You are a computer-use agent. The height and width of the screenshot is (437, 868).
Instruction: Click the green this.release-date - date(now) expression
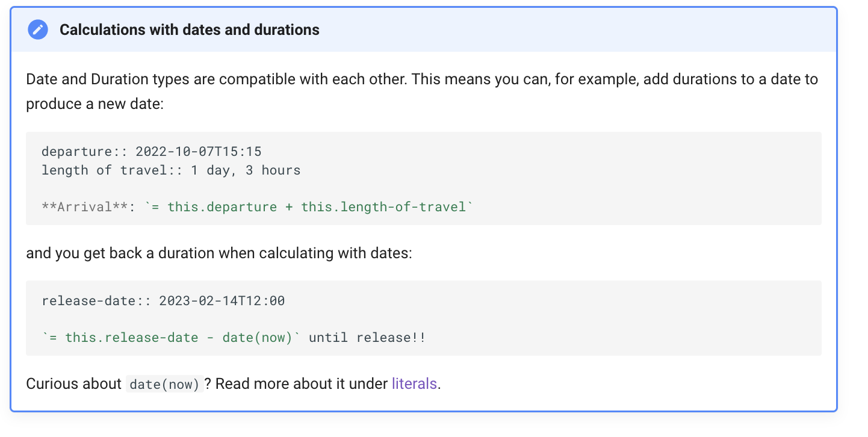(171, 337)
